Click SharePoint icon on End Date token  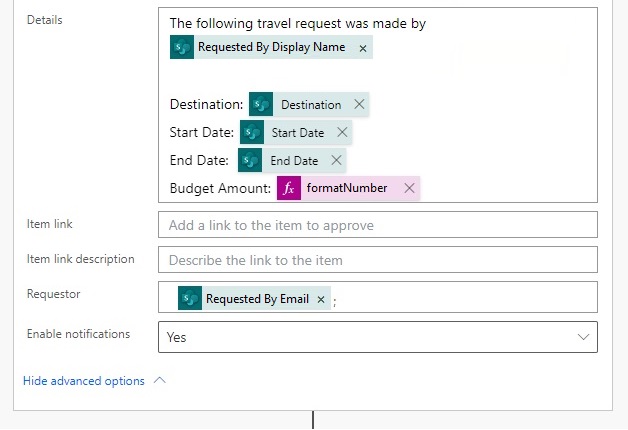pyautogui.click(x=250, y=160)
